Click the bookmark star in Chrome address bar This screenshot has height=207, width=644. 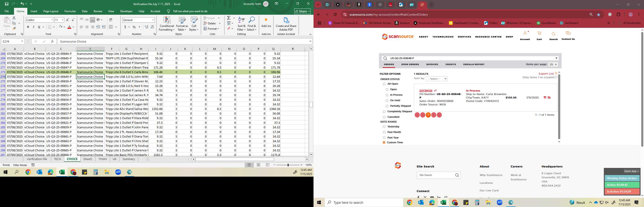599,14
